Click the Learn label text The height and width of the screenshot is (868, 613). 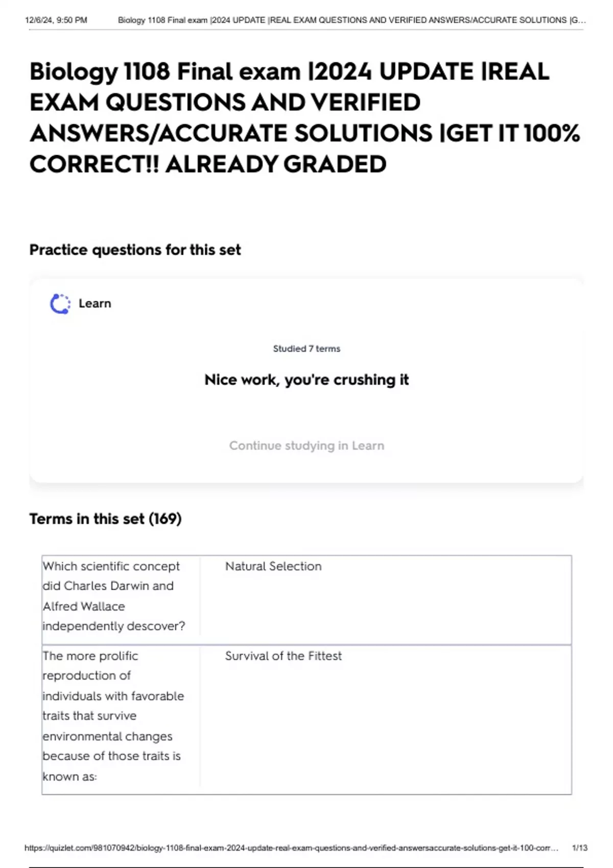pyautogui.click(x=95, y=303)
